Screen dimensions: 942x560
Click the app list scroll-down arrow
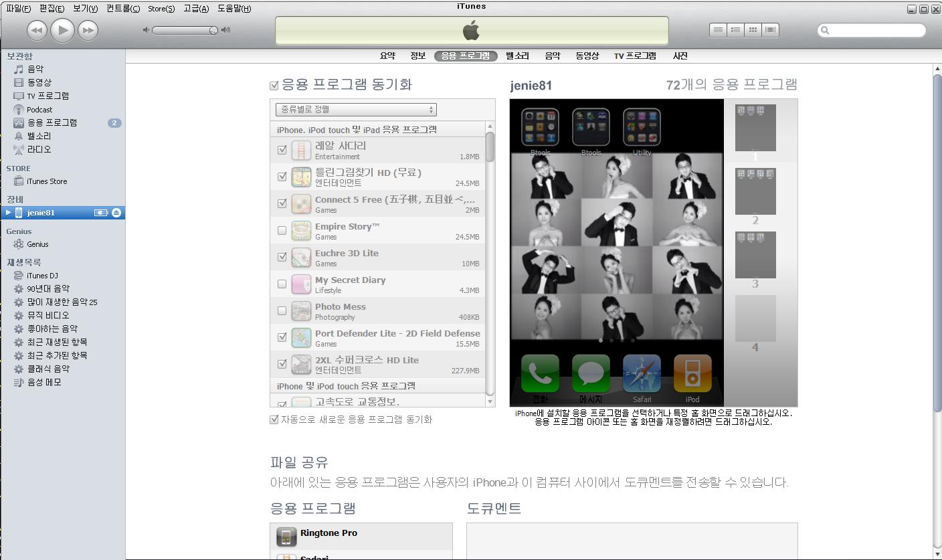(x=490, y=401)
